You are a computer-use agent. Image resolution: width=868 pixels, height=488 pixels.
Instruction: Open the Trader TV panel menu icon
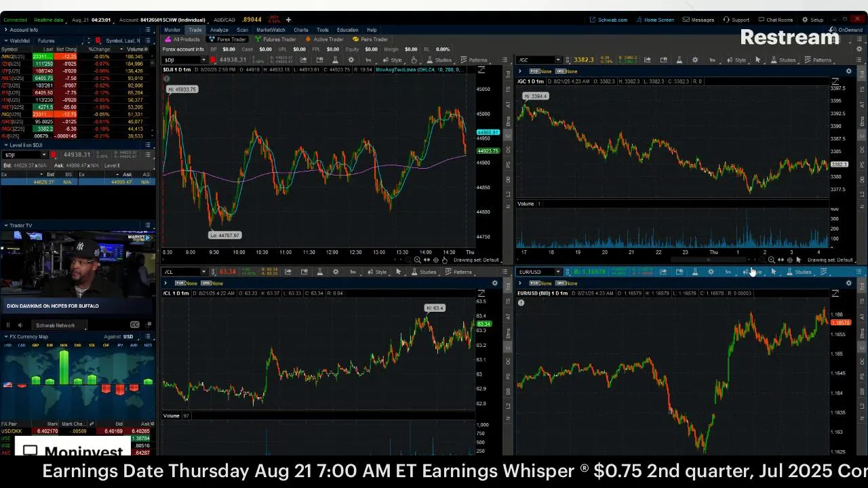click(x=148, y=225)
